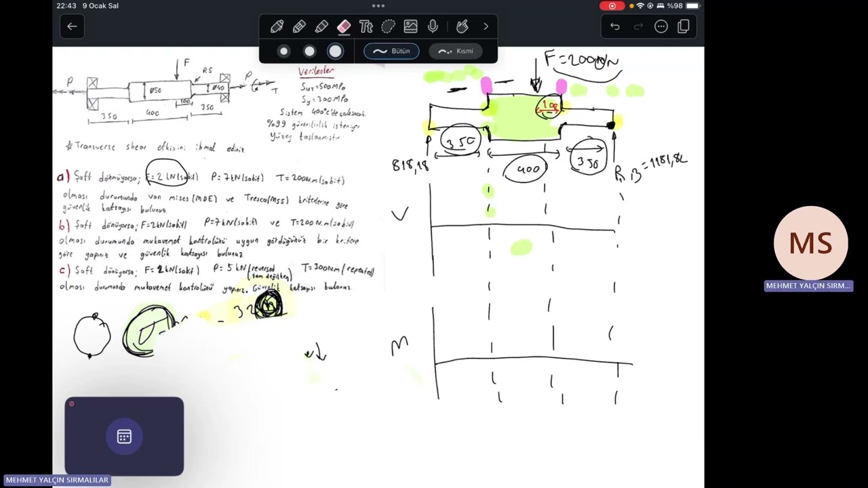Toggle the finger drawing hand icon

tap(462, 26)
